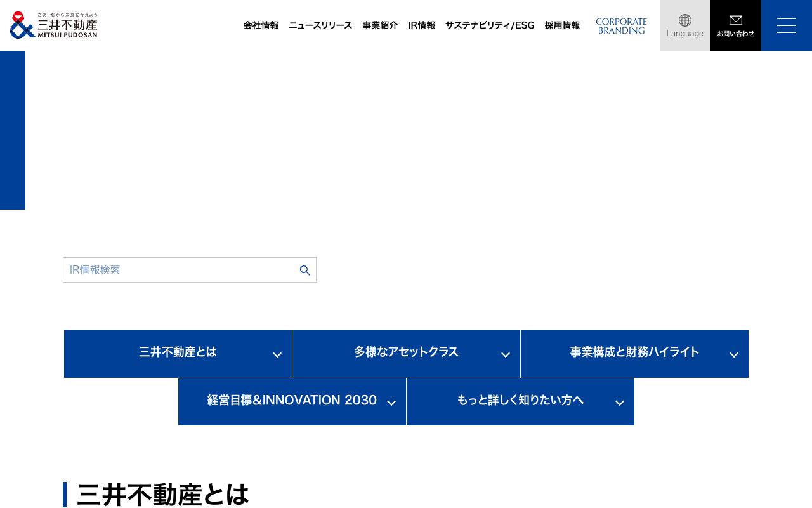Viewport: 812px width, 508px height.
Task: Open the globe Language selector
Action: click(685, 25)
